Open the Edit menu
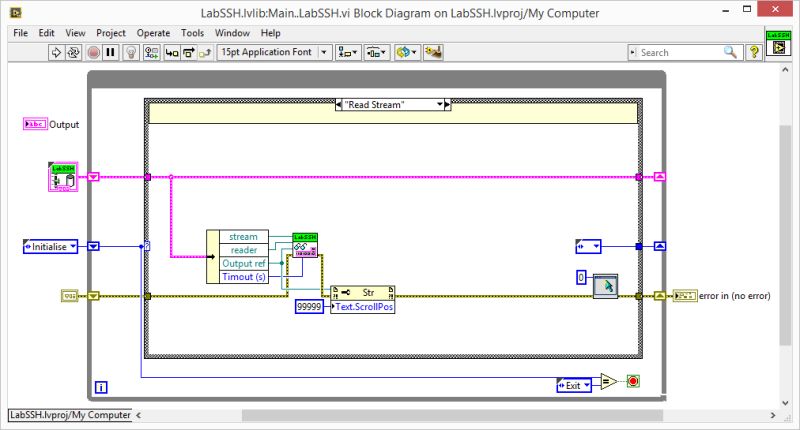 [x=46, y=33]
